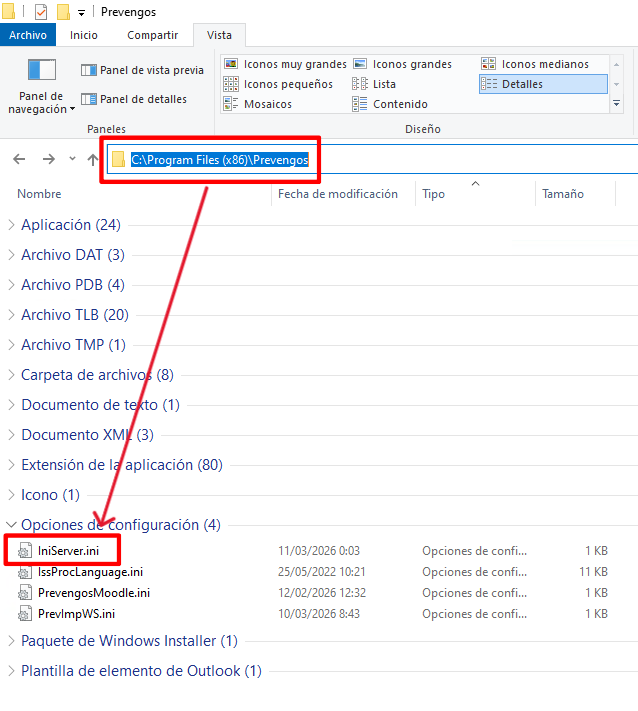Choose Iconos medianos view

[535, 64]
